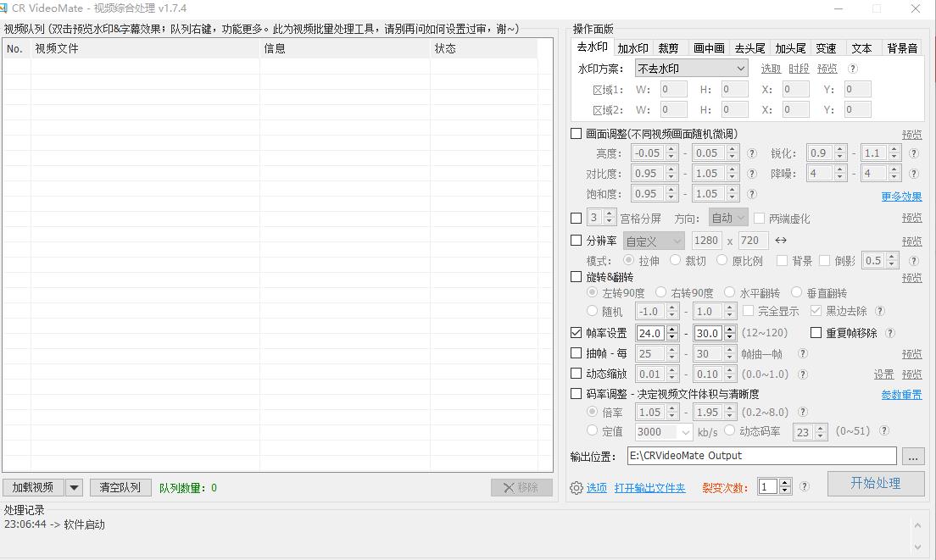Screen dimensions: 936x560
Task: Click the help icon next to 裂变次数
Action: (x=805, y=486)
